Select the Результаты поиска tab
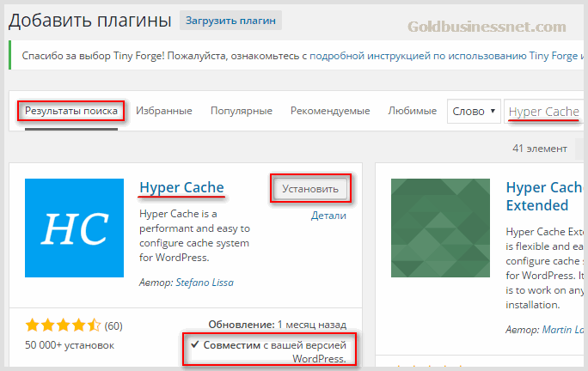 [x=70, y=111]
